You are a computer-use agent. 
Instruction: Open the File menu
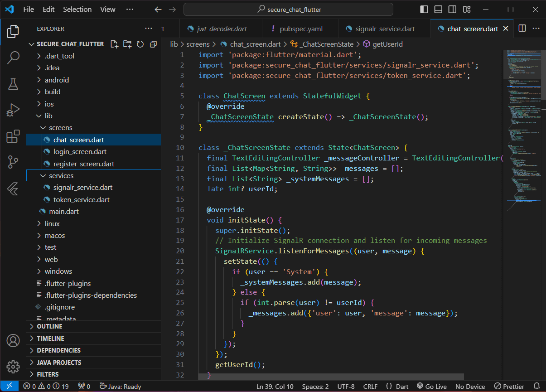(x=29, y=9)
